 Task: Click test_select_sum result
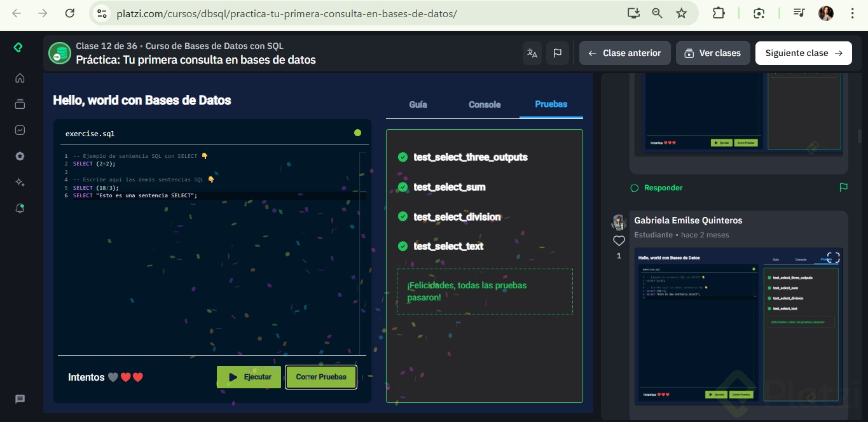[441, 187]
